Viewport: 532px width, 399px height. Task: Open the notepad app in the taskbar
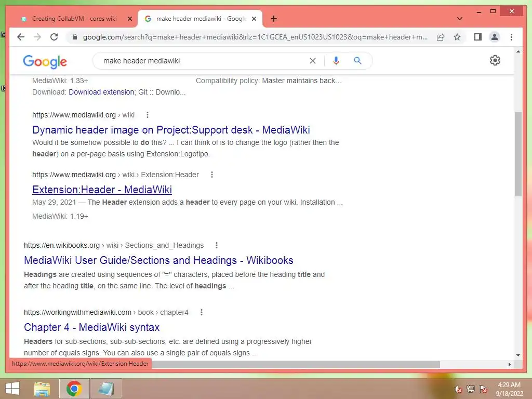point(106,389)
